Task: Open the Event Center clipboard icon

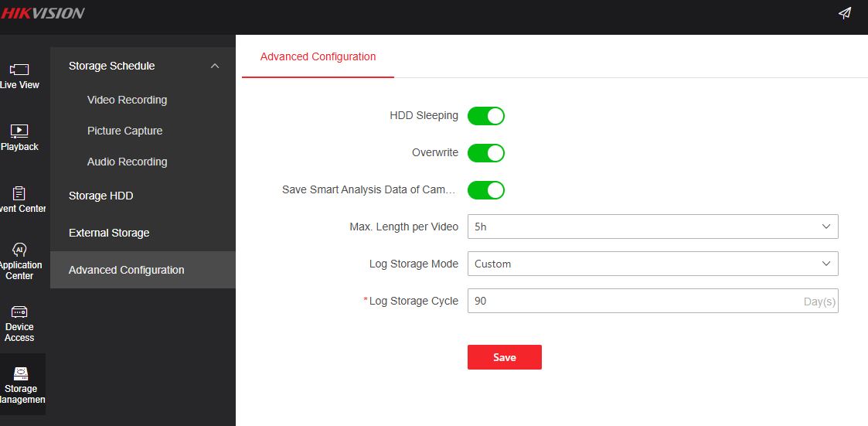Action: click(x=19, y=193)
